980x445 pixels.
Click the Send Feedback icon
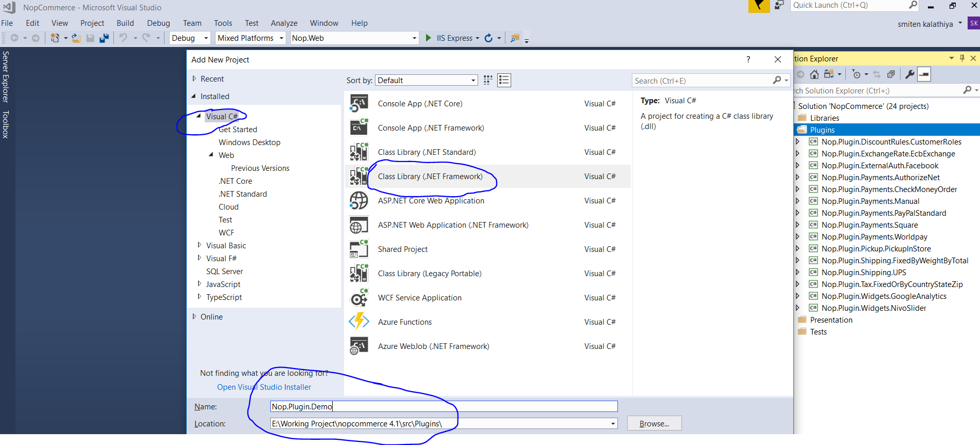coord(779,6)
